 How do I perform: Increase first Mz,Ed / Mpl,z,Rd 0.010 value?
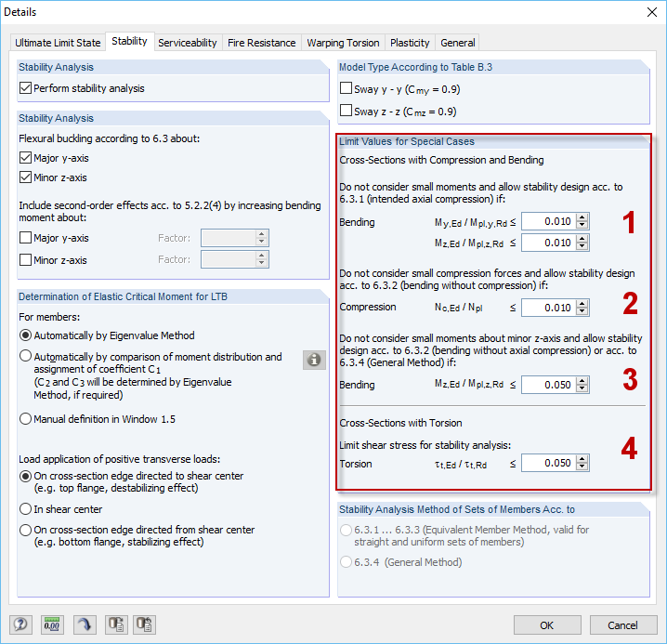(582, 238)
